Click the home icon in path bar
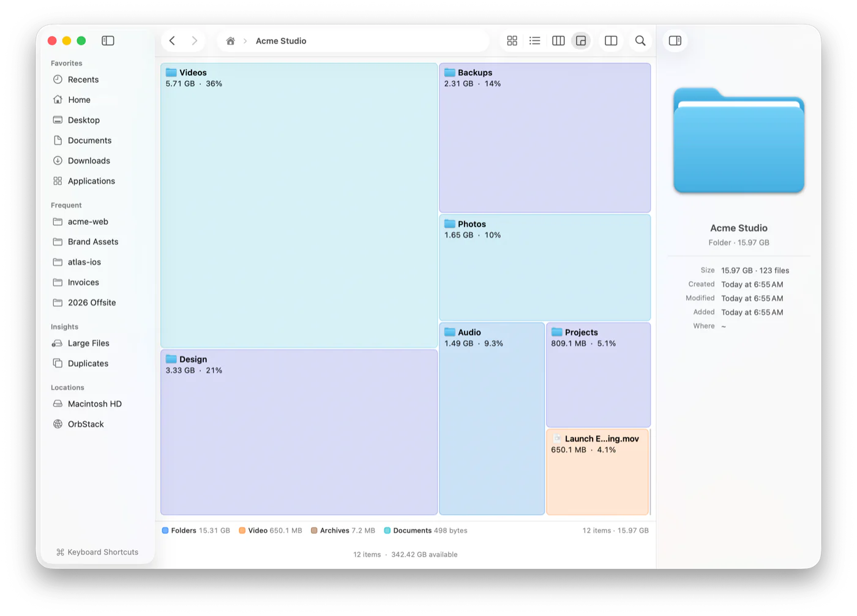The image size is (857, 616). 231,41
